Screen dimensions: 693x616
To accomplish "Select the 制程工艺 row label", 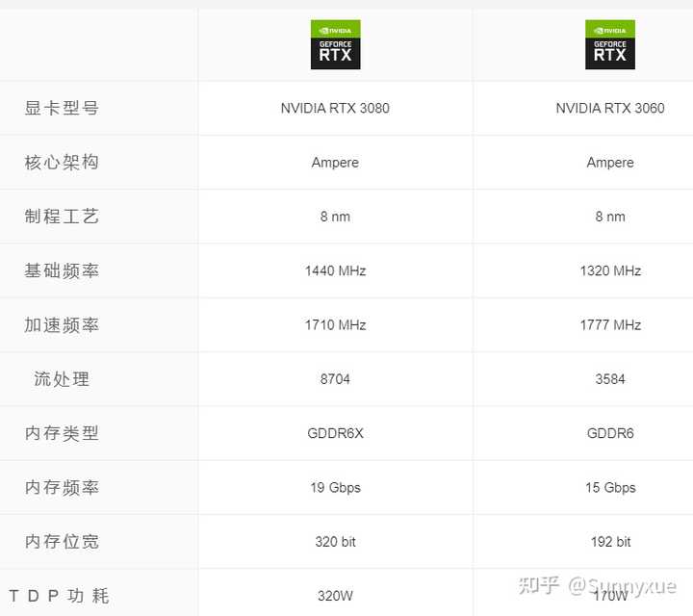I will pyautogui.click(x=62, y=217).
